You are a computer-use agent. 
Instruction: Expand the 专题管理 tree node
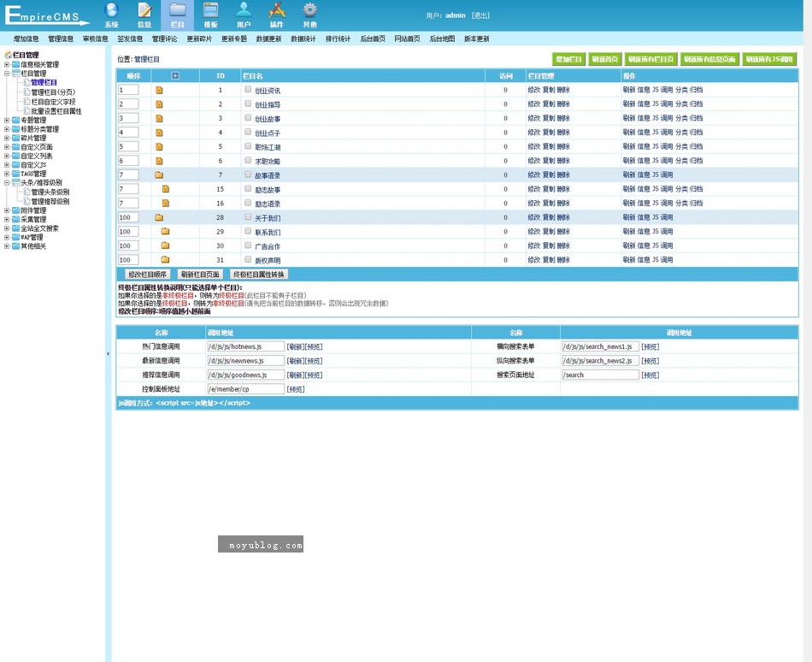(7, 121)
